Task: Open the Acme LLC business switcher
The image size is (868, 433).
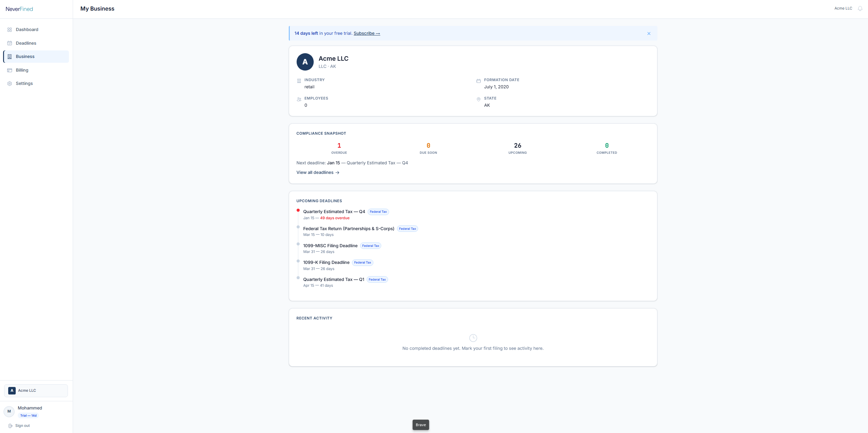Action: point(36,391)
